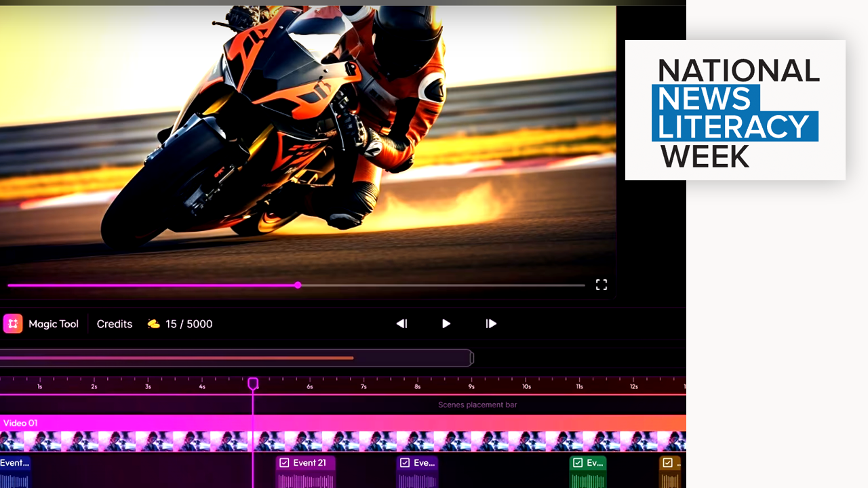Click the National News Literacy Week logo

click(735, 110)
